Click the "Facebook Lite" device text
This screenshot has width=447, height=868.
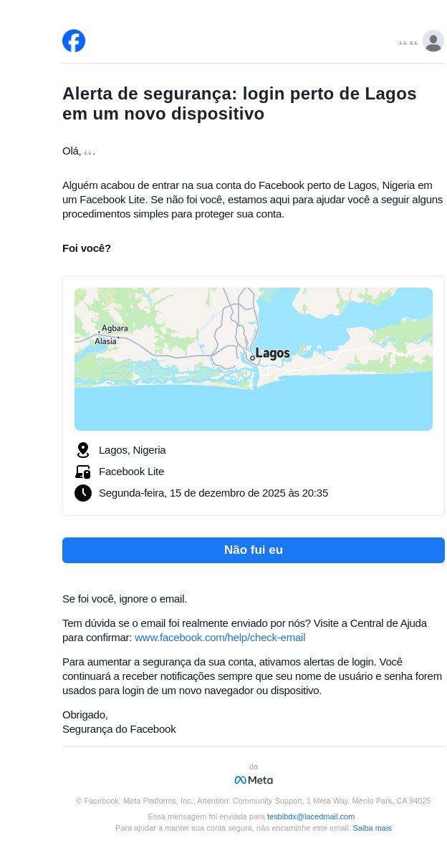[131, 472]
